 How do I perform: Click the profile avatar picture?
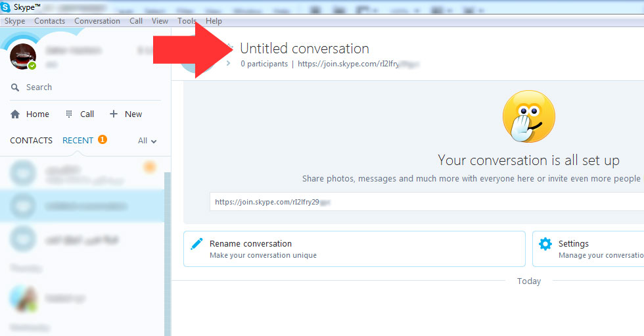[22, 57]
